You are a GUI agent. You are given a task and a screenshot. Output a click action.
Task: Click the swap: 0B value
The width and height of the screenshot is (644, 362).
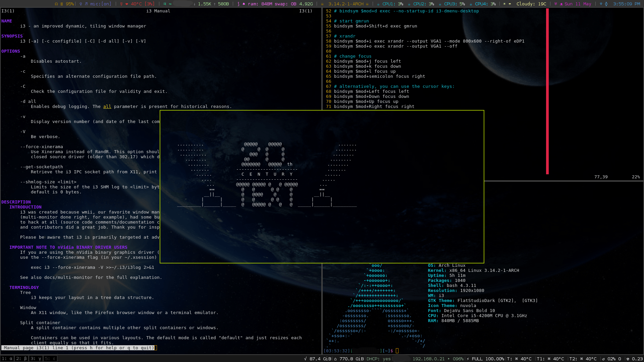[x=285, y=4]
